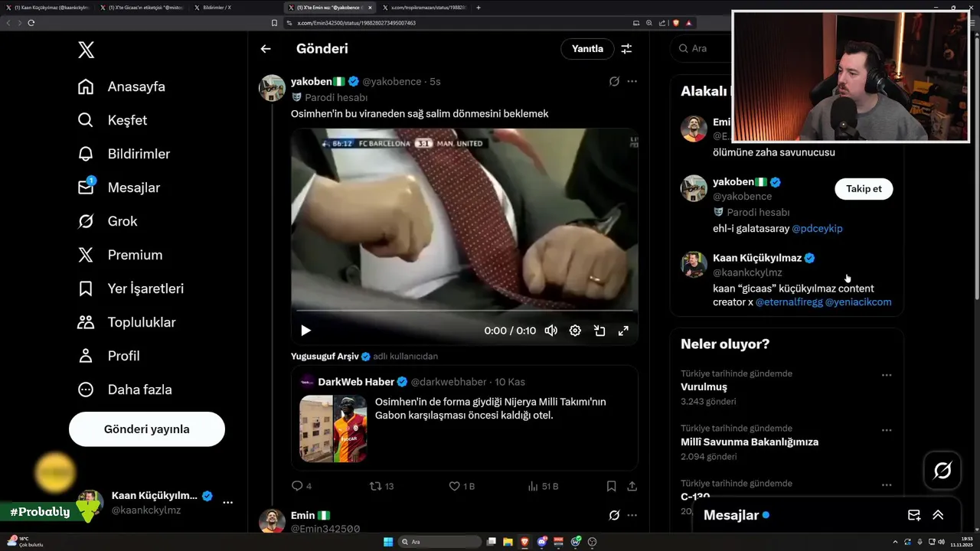The image size is (980, 551).
Task: Open the @yeniacikcom mention link
Action: [x=858, y=302]
